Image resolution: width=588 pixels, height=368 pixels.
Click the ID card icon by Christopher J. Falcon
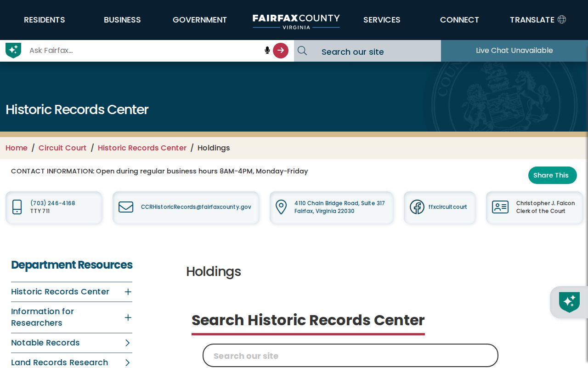click(x=500, y=207)
